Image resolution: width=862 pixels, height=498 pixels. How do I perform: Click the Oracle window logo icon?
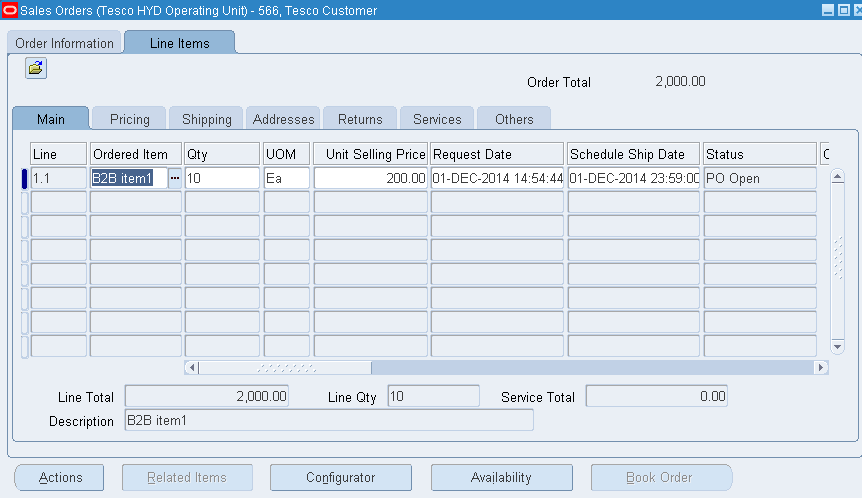coord(9,10)
